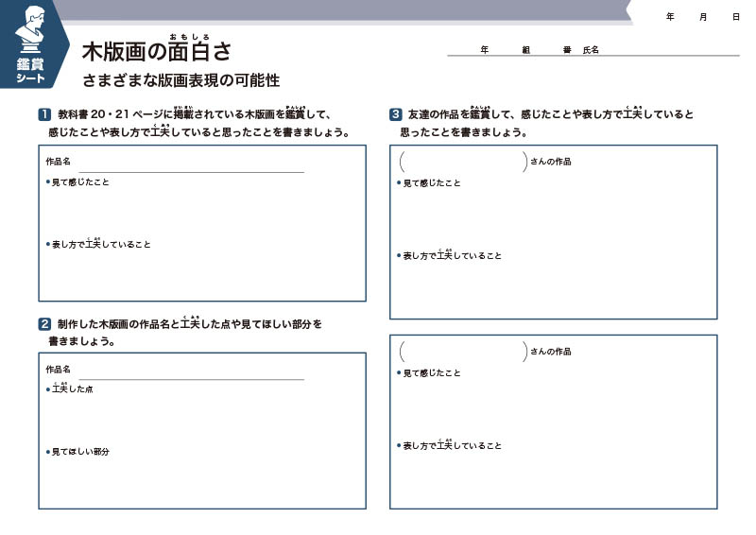The height and width of the screenshot is (535, 756).
Task: Click 見て感じたこと bullet in section 1 box
Action: point(77,181)
